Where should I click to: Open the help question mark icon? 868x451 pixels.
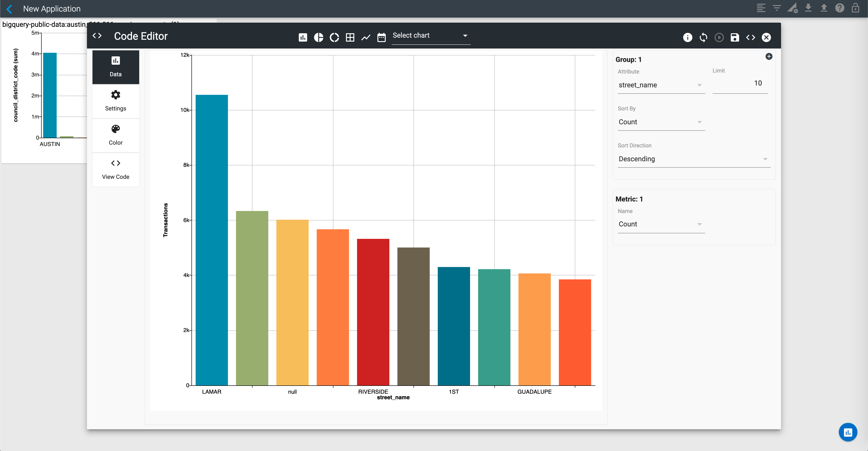pos(840,8)
